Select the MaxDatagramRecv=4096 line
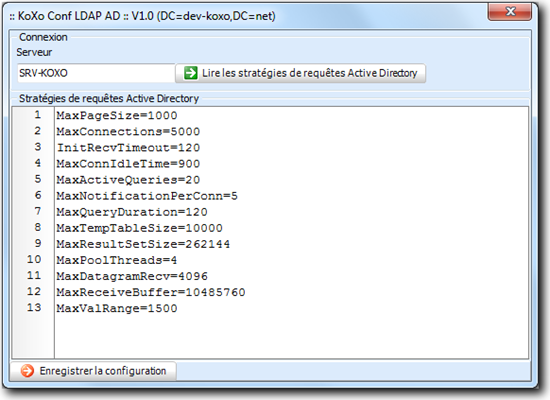 pos(132,276)
